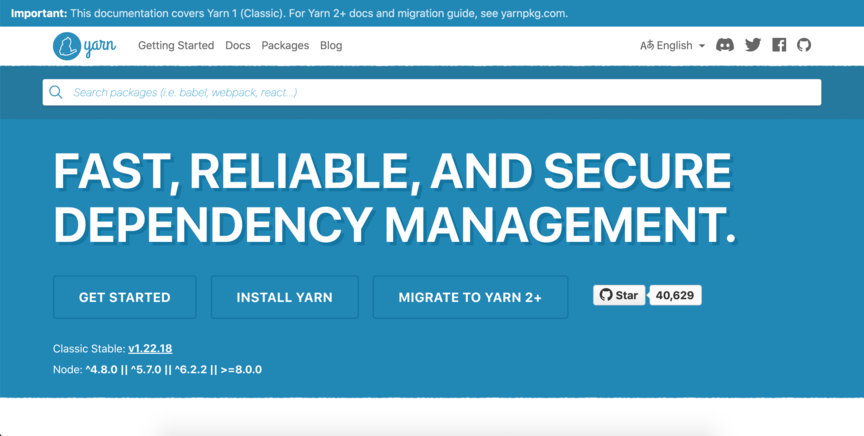864x436 pixels.
Task: Open the v1.22.18 version link
Action: [150, 348]
